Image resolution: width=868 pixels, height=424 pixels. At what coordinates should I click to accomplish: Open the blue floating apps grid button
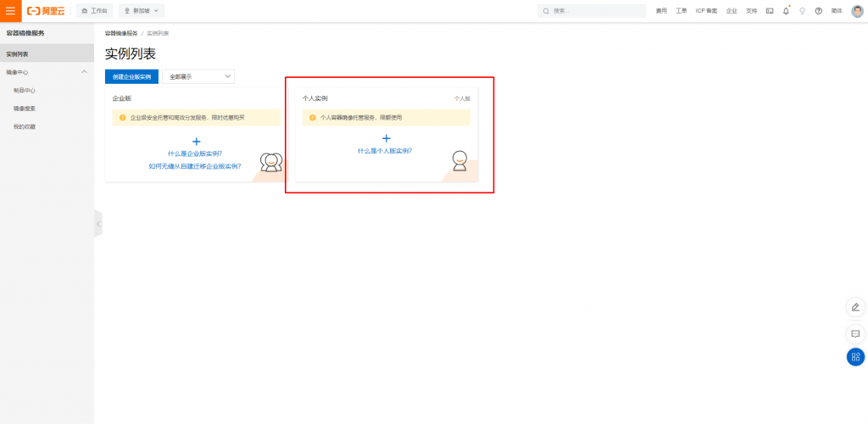click(x=855, y=356)
